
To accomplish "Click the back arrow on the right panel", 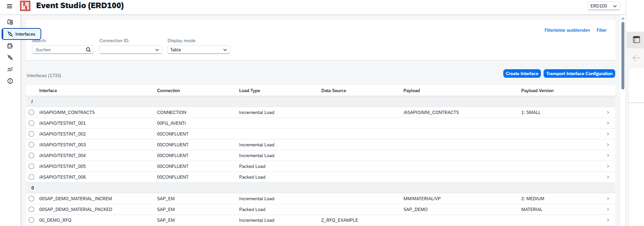I will [x=636, y=58].
